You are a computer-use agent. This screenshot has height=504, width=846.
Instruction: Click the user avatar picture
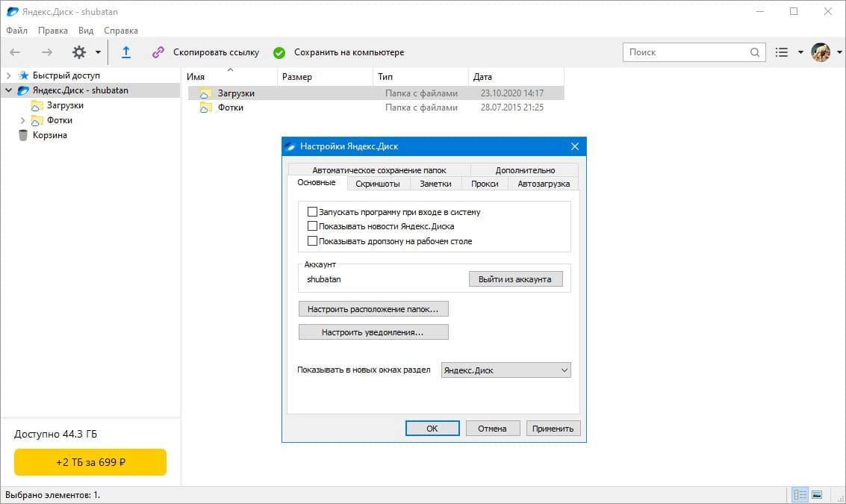point(821,52)
